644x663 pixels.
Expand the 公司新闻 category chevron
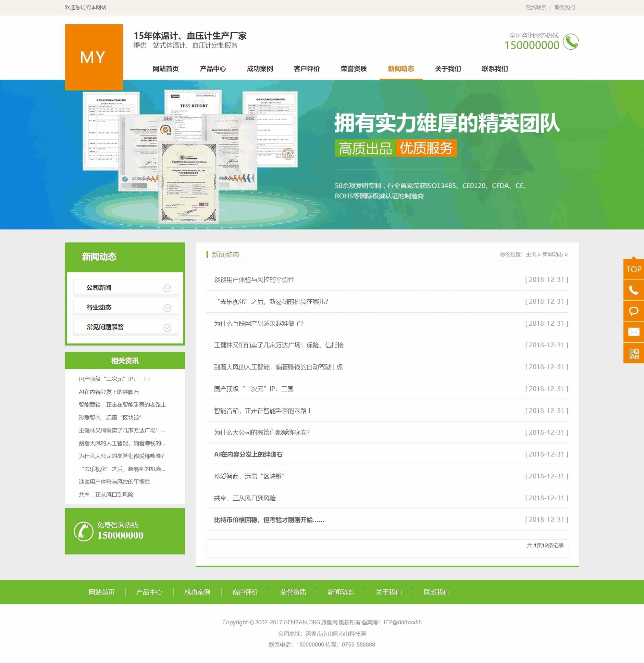click(x=167, y=288)
